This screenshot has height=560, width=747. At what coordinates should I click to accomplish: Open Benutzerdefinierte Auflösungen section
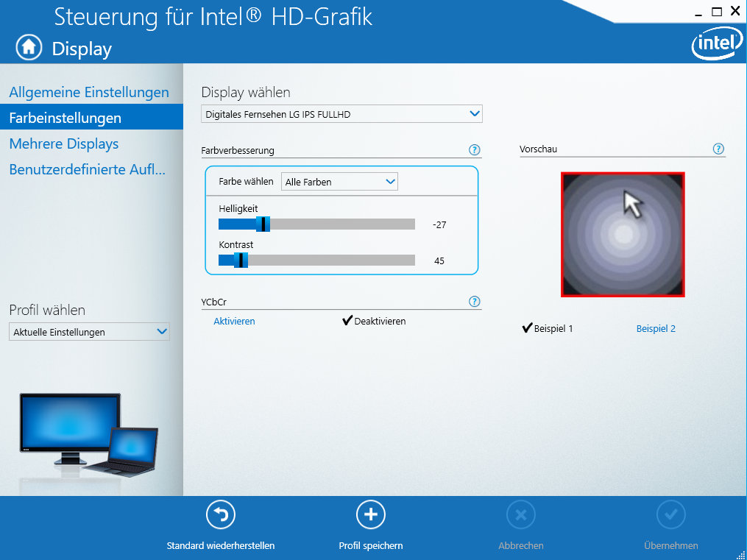click(87, 169)
